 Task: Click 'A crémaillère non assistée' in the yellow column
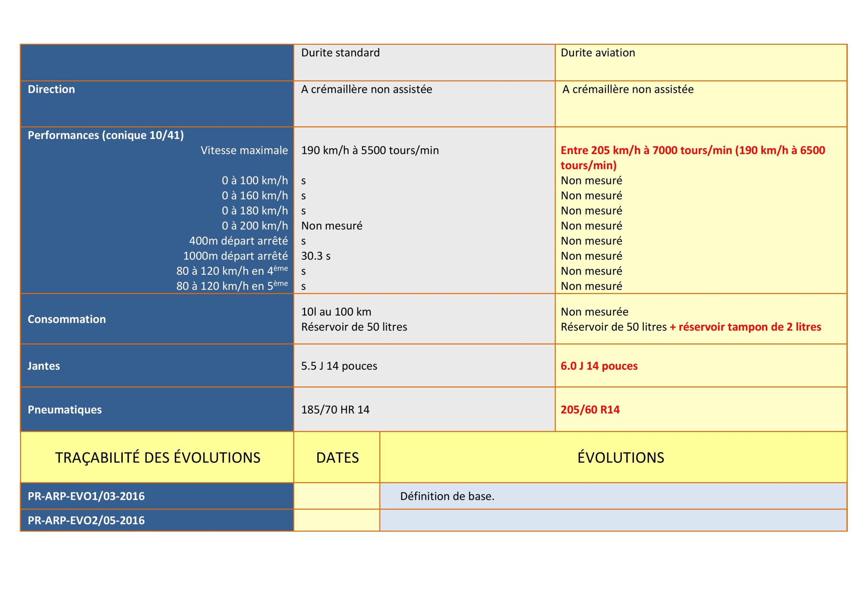(628, 89)
